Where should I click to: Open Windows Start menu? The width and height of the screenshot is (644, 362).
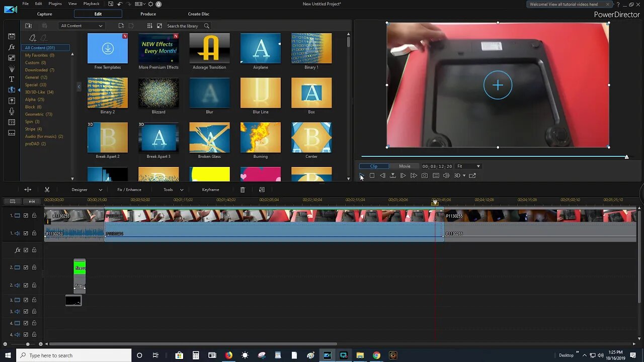[8, 355]
